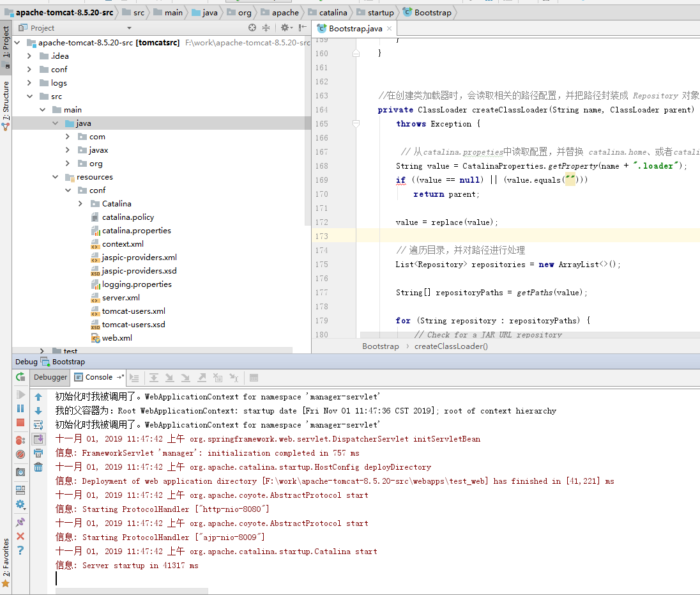Viewport: 700px width, 595px height.
Task: Click the Run to Cursor icon
Action: pos(234,378)
